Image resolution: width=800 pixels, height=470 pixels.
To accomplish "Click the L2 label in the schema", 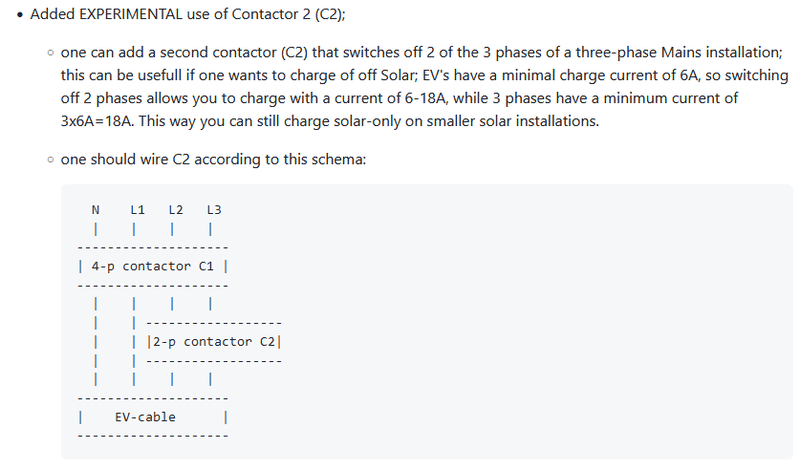I will click(175, 210).
